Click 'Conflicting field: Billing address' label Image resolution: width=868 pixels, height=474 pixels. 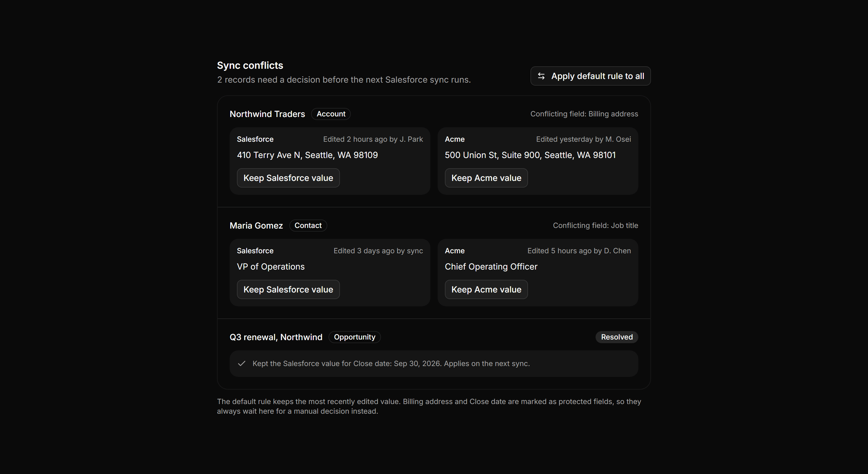tap(584, 114)
